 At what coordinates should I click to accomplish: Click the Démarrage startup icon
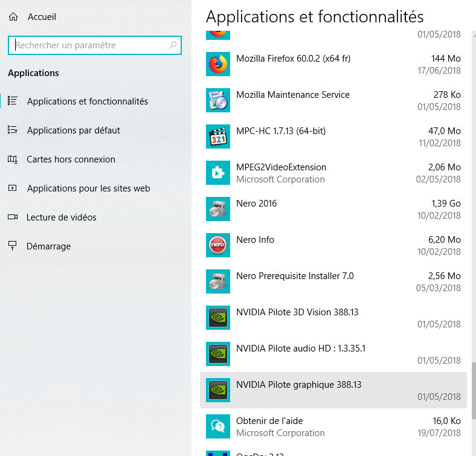pyautogui.click(x=13, y=246)
